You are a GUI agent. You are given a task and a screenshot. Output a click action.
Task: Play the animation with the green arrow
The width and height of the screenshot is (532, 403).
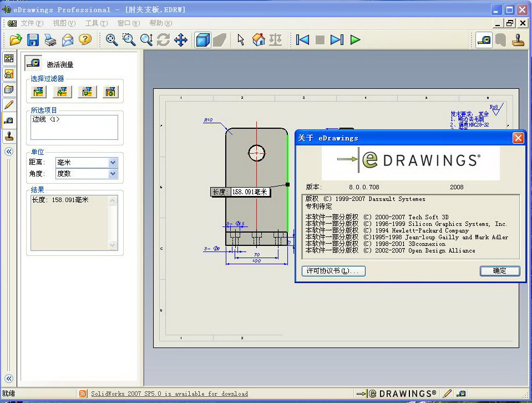[355, 40]
